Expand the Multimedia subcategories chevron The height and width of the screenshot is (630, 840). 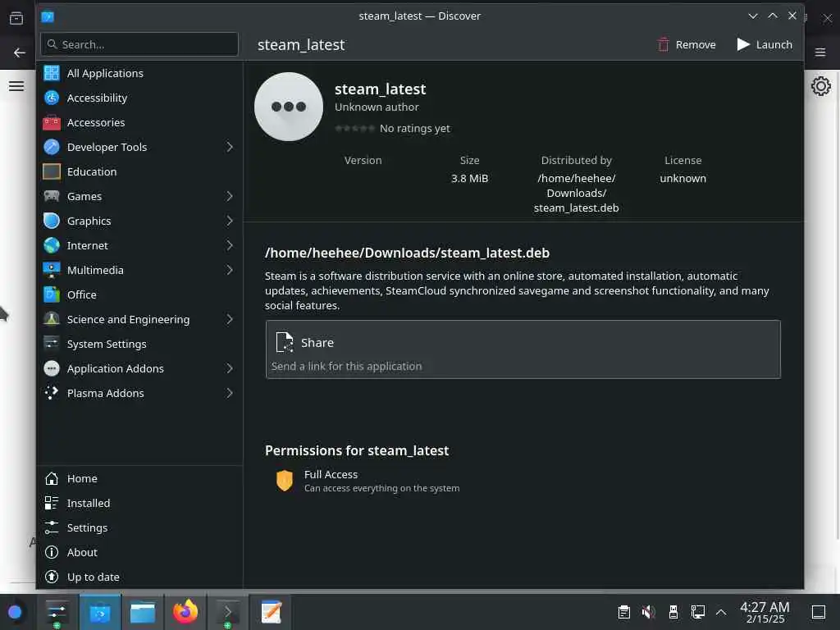coord(230,270)
